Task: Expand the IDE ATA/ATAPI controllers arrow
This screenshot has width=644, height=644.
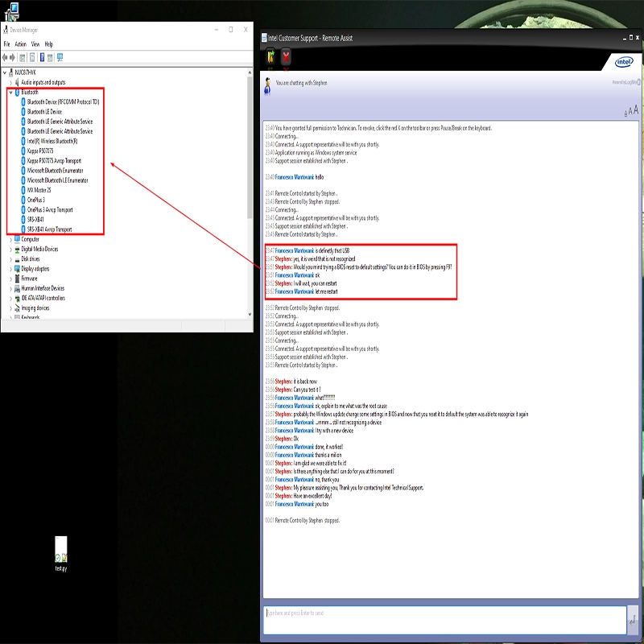Action: (11, 298)
